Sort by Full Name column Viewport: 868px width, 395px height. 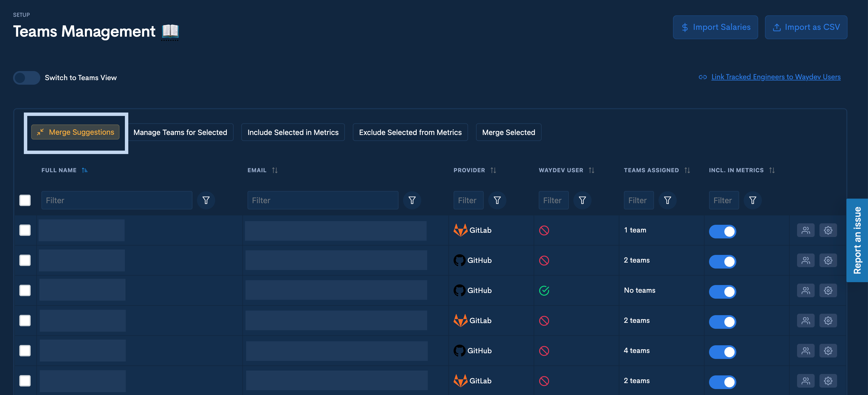85,170
